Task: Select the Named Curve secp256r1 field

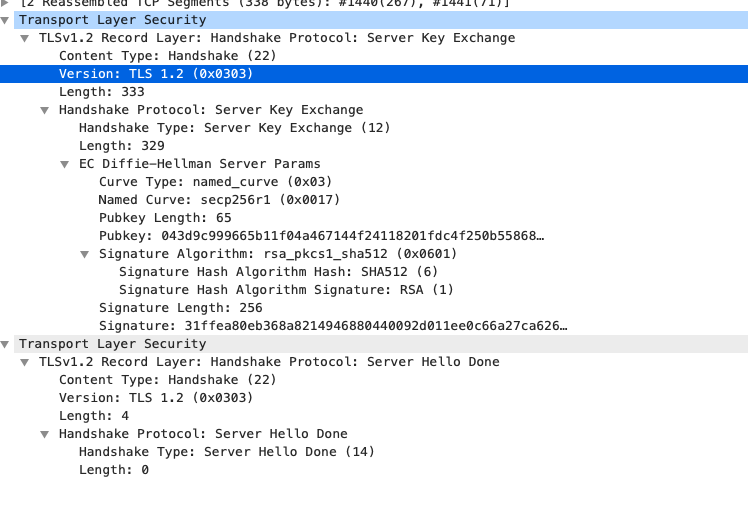Action: tap(219, 200)
